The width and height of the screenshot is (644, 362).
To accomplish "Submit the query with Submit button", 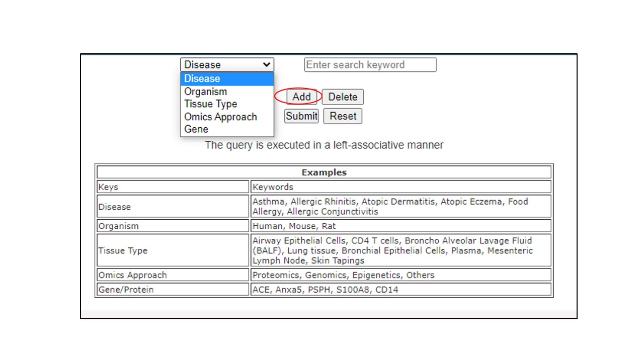I will (x=301, y=116).
